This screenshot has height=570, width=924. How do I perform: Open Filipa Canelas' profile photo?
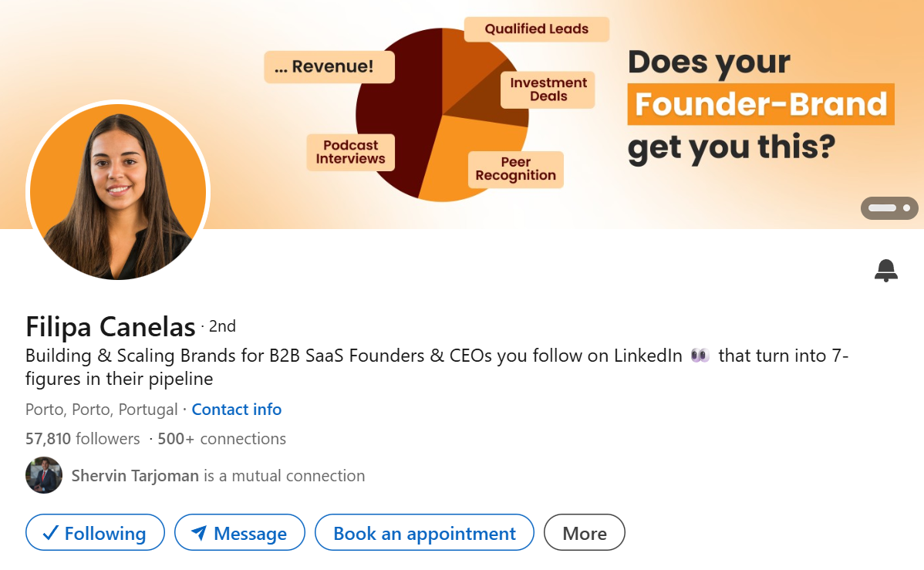pyautogui.click(x=118, y=192)
